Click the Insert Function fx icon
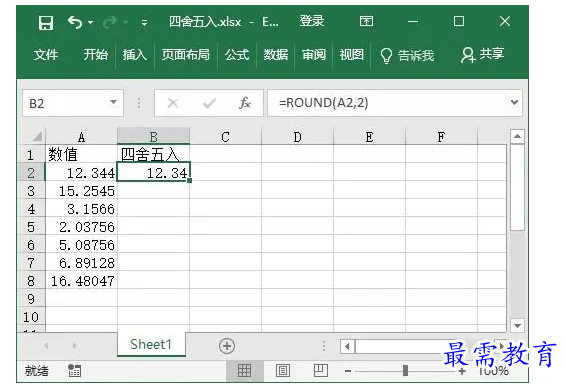565x386 pixels. (x=245, y=103)
